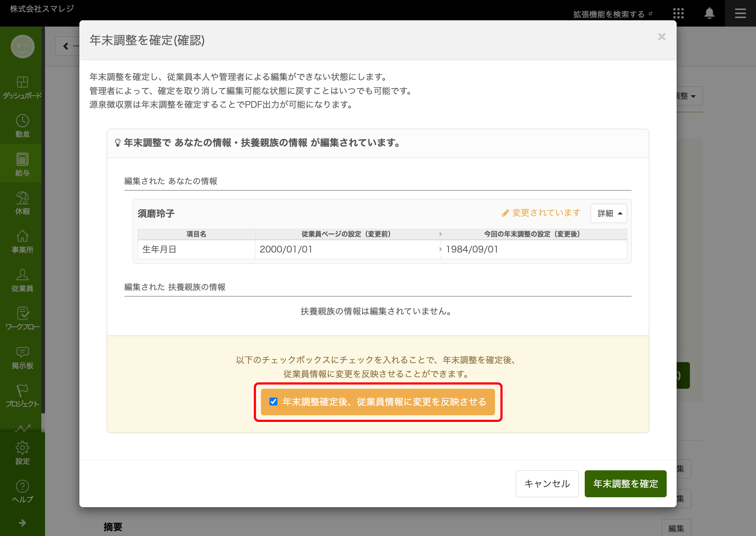Open the apps grid icon
Viewport: 756px width, 536px height.
pos(678,14)
